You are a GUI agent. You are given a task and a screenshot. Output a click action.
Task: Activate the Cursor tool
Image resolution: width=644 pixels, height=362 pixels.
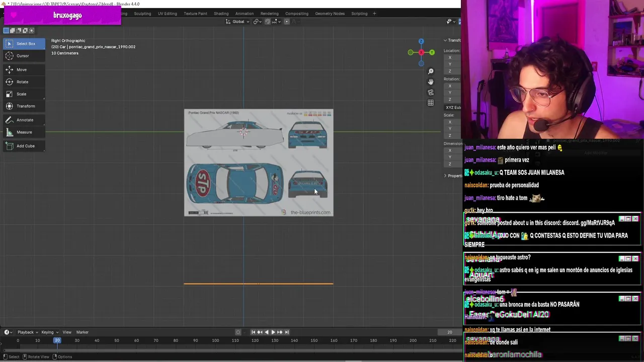[x=24, y=56]
